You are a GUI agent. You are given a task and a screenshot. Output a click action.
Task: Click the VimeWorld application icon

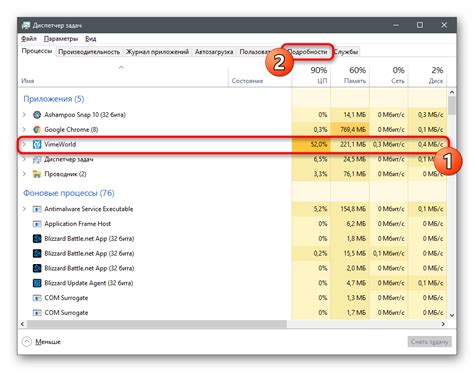37,144
